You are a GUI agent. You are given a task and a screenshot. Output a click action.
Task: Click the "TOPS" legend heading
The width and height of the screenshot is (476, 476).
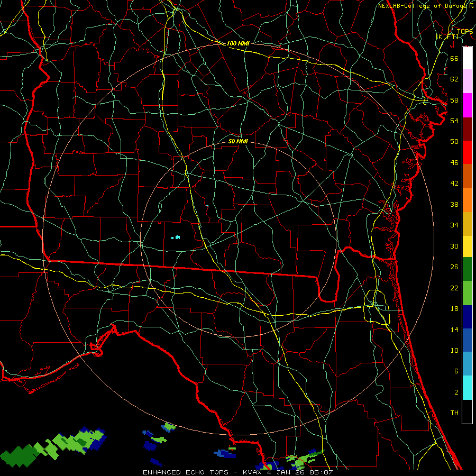[465, 32]
